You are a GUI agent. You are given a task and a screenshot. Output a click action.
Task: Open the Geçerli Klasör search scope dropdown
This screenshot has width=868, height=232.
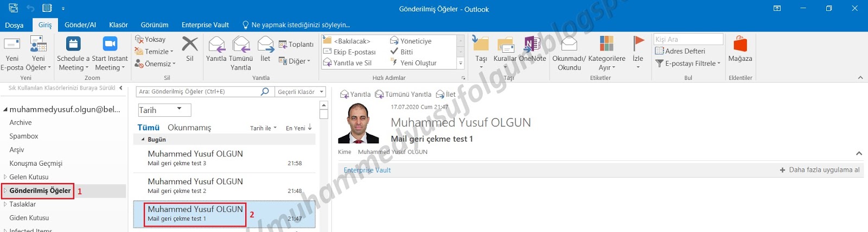pos(301,92)
